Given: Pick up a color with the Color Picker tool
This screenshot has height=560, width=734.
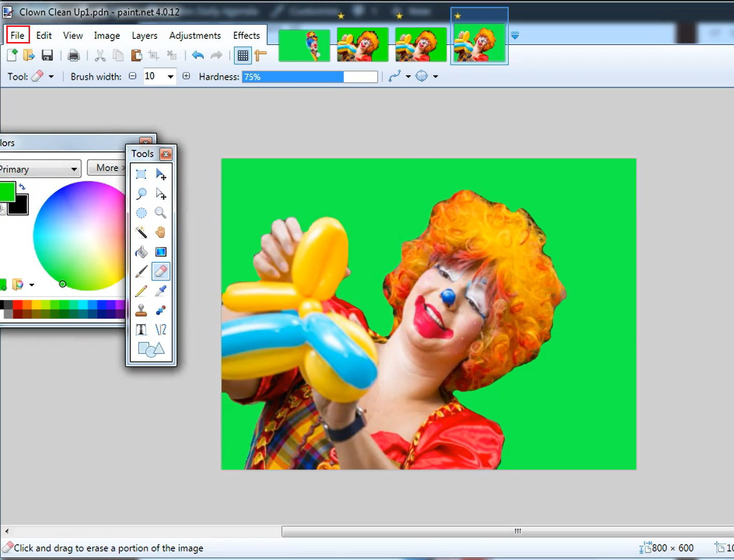Looking at the screenshot, I should [161, 290].
